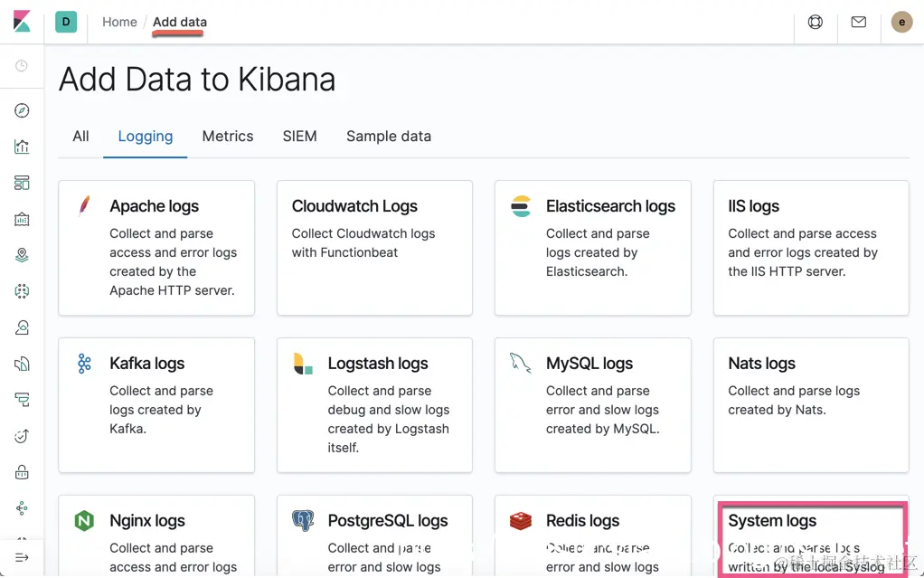Open the System logs card
Screen dimensions: 924x578
(x=810, y=539)
